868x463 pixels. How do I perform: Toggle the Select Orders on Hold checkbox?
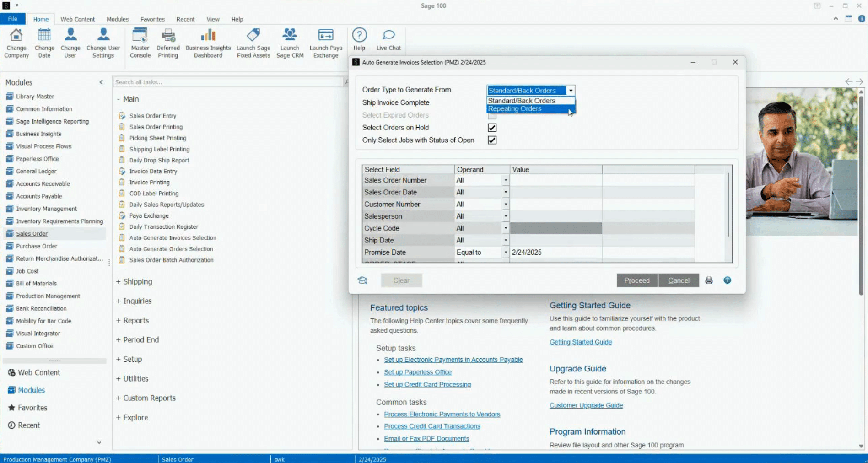click(492, 128)
